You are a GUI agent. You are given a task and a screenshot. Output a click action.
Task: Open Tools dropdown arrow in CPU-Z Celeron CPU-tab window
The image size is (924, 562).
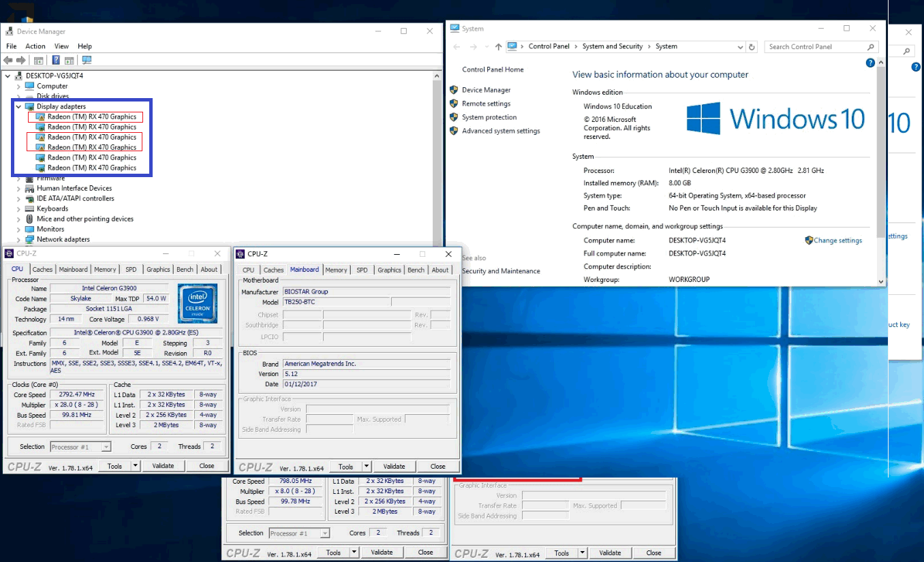pyautogui.click(x=135, y=466)
